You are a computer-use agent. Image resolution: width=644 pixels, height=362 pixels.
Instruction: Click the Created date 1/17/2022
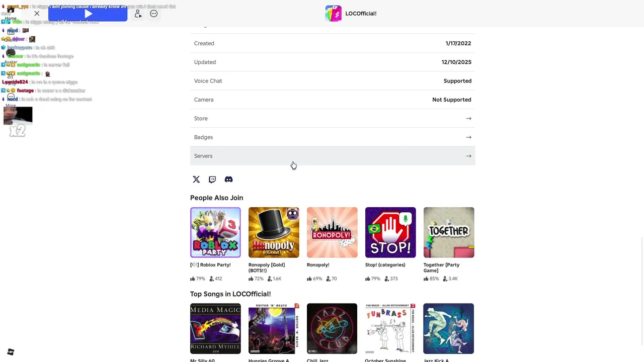pyautogui.click(x=458, y=43)
